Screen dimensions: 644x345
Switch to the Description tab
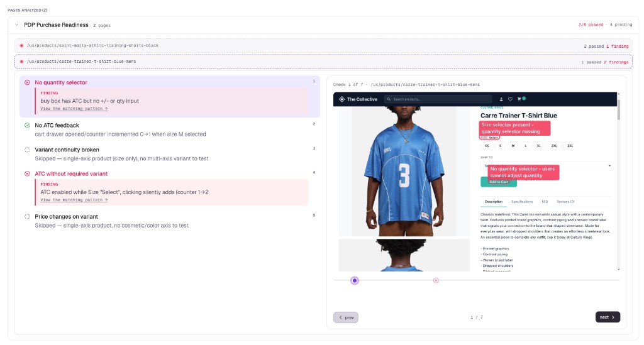(x=493, y=202)
